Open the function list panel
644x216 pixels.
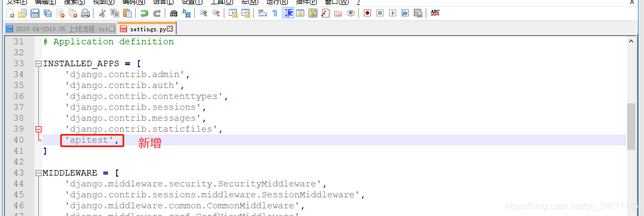326,13
